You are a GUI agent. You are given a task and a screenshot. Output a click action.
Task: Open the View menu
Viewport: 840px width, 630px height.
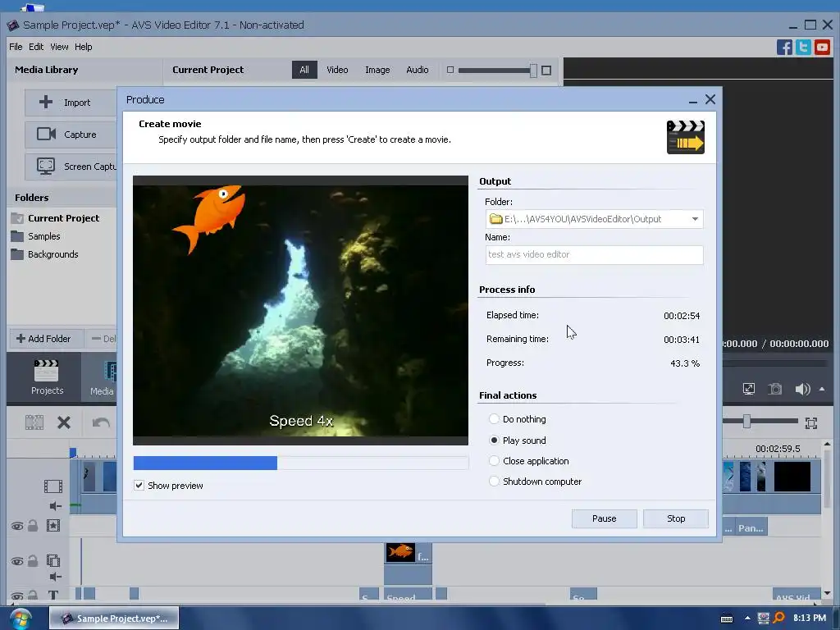59,47
